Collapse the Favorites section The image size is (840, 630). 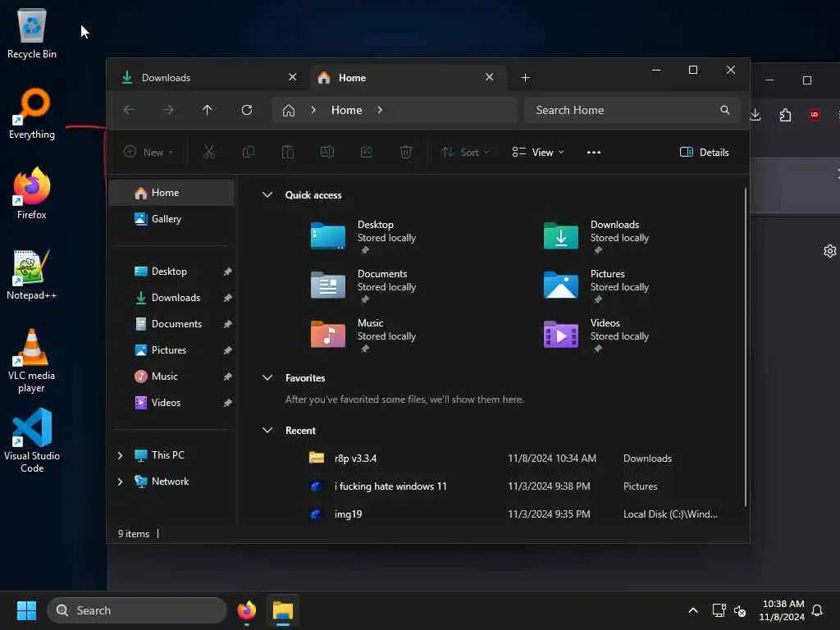point(267,377)
